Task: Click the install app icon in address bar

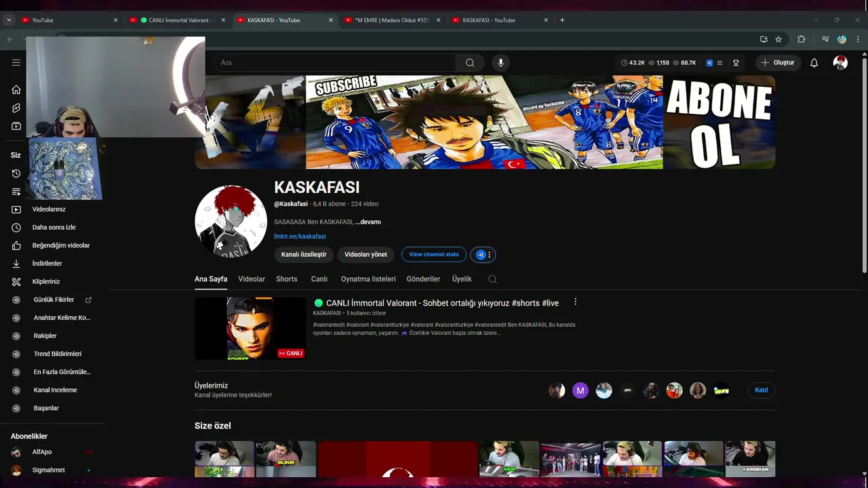Action: coord(764,39)
